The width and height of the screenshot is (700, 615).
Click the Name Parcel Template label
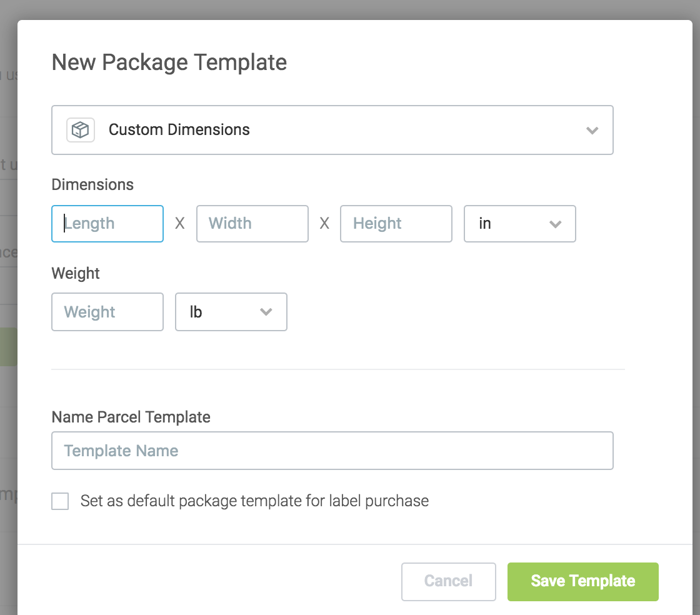(131, 417)
